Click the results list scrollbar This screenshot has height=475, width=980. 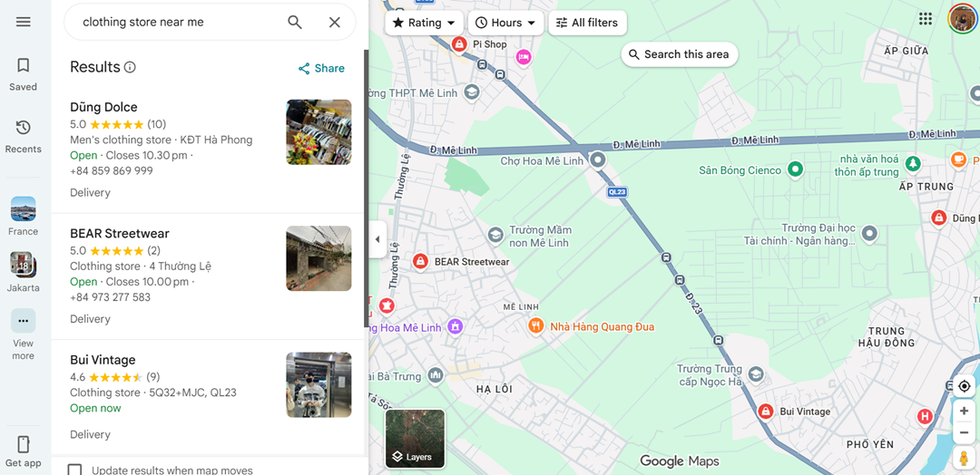coord(367,189)
